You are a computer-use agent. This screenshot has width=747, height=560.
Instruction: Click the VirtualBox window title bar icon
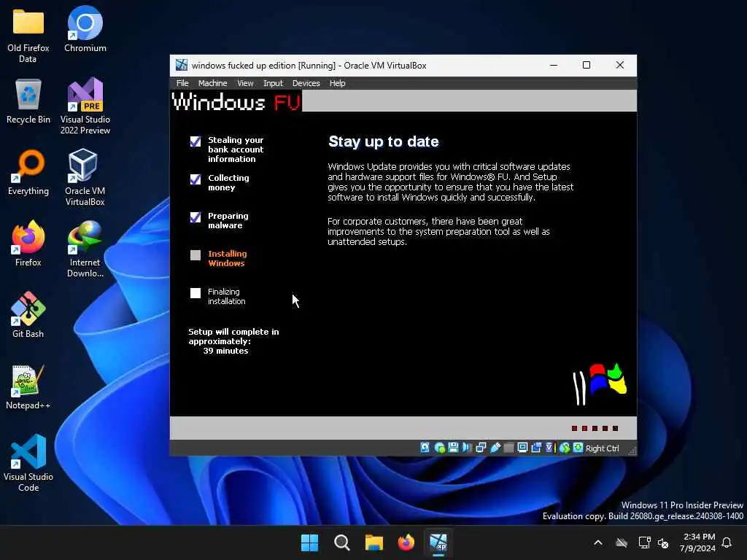click(182, 65)
